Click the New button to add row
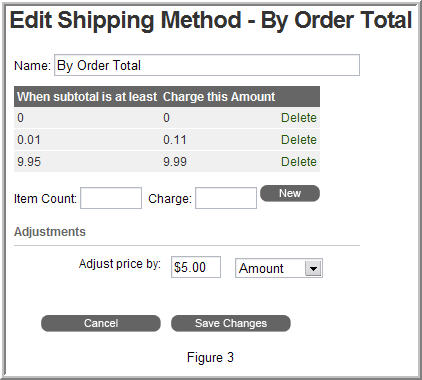Image resolution: width=422 pixels, height=380 pixels. [290, 193]
